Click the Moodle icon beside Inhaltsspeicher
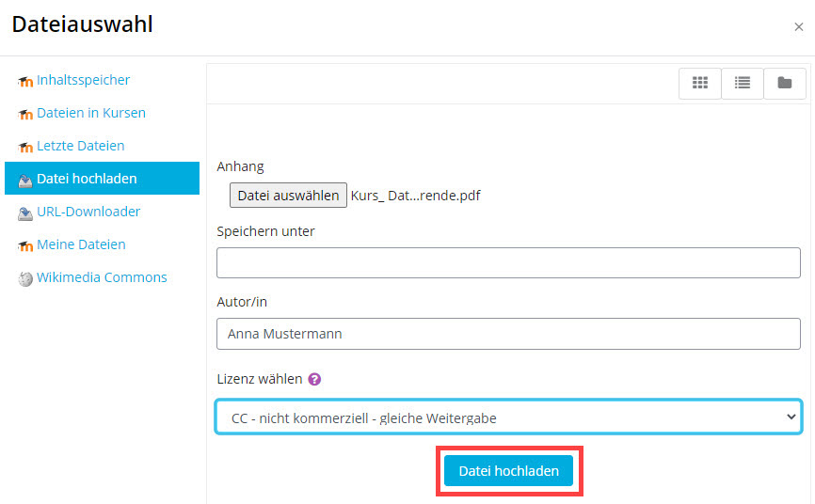 click(25, 81)
